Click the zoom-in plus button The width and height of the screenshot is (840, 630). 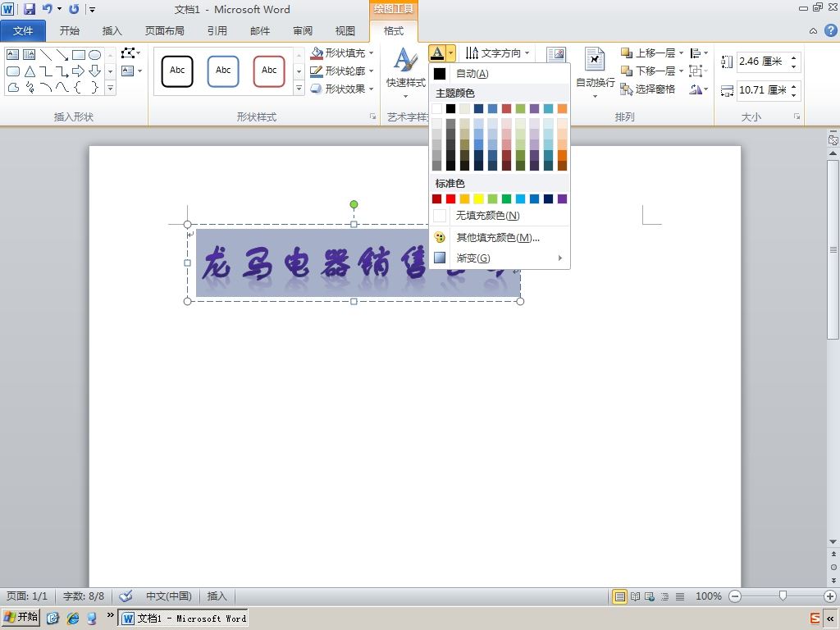[830, 596]
